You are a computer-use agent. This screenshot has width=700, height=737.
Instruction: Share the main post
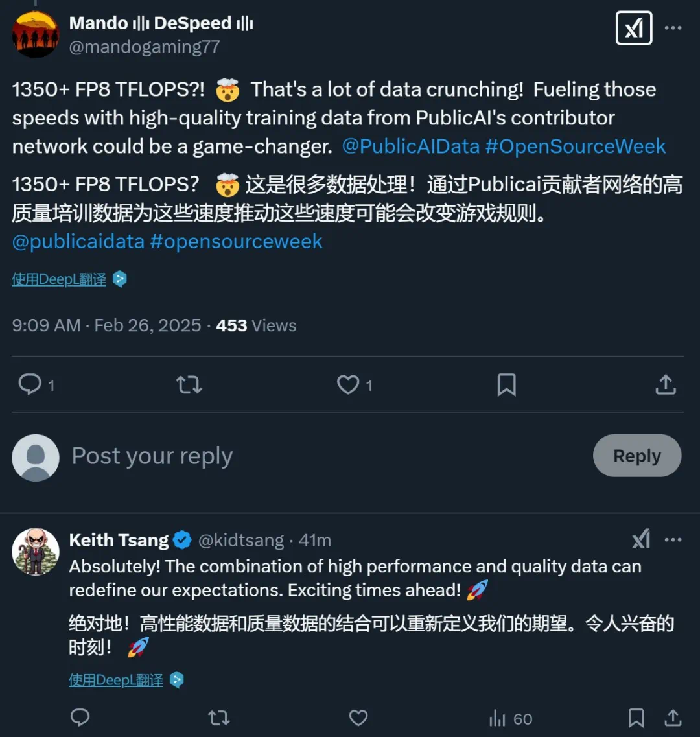(x=666, y=384)
